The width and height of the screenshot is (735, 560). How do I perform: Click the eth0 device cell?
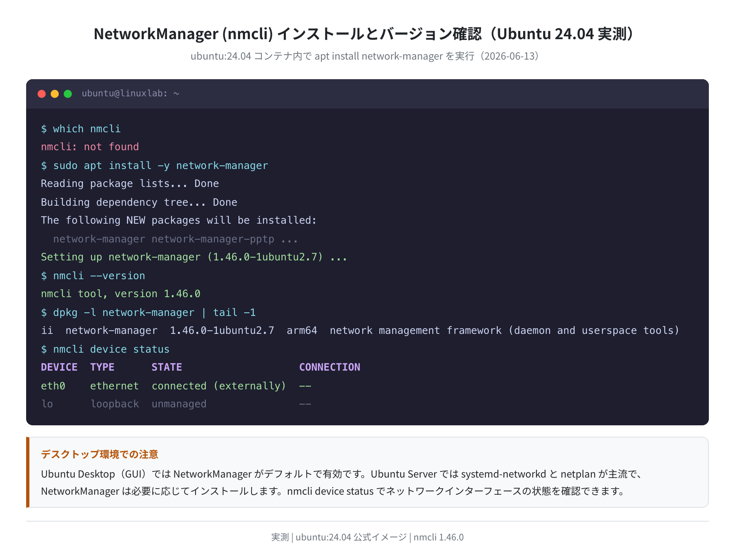(x=53, y=386)
